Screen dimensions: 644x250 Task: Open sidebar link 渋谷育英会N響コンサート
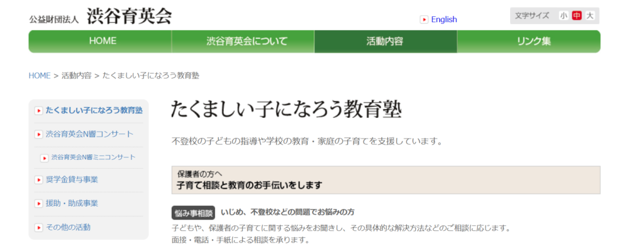point(89,134)
